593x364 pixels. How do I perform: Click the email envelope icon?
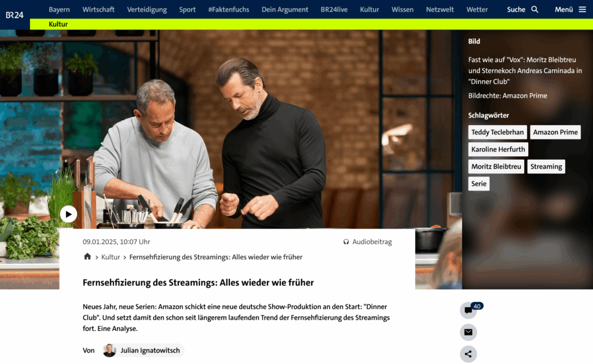tap(468, 332)
